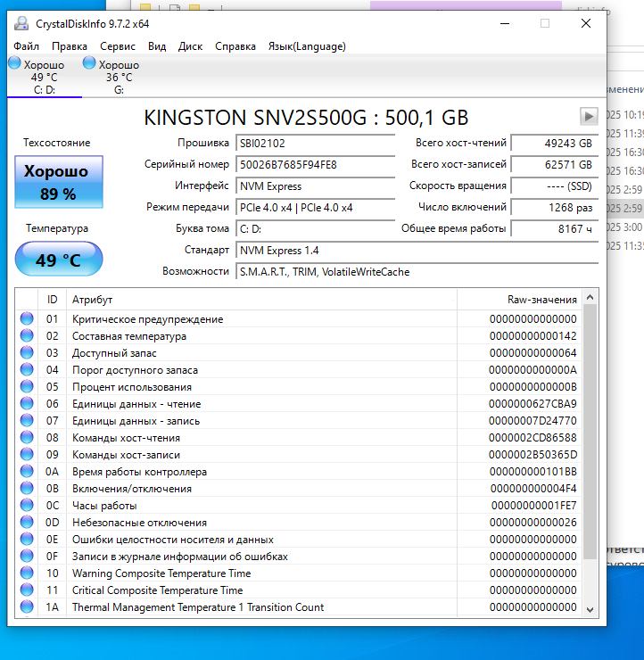Open the Файл menu
The width and height of the screenshot is (644, 660).
[x=27, y=46]
